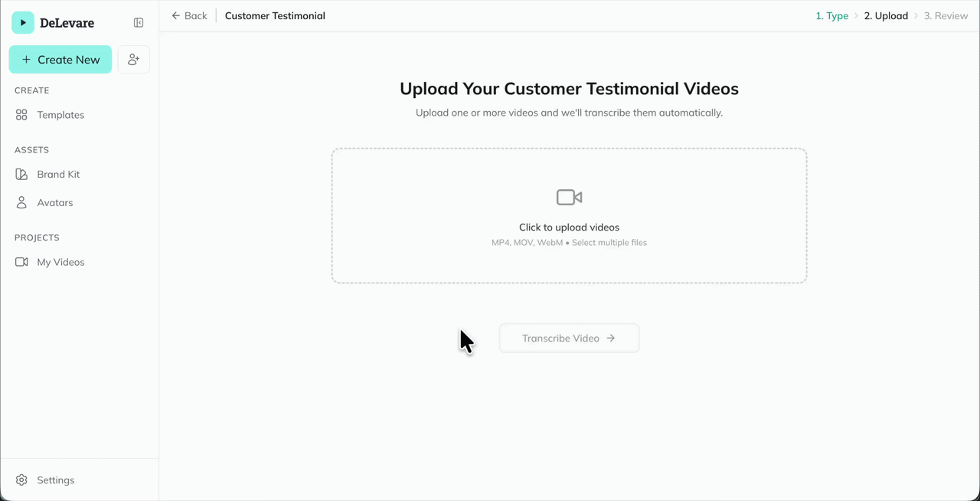Viewport: 980px width, 501px height.
Task: Click the Transcribe Video button
Action: pyautogui.click(x=569, y=338)
